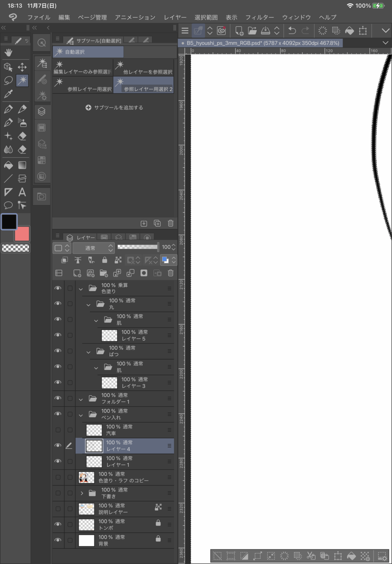Screen dimensions: 392x564
Task: Select the Gradient tool
Action: point(22,165)
